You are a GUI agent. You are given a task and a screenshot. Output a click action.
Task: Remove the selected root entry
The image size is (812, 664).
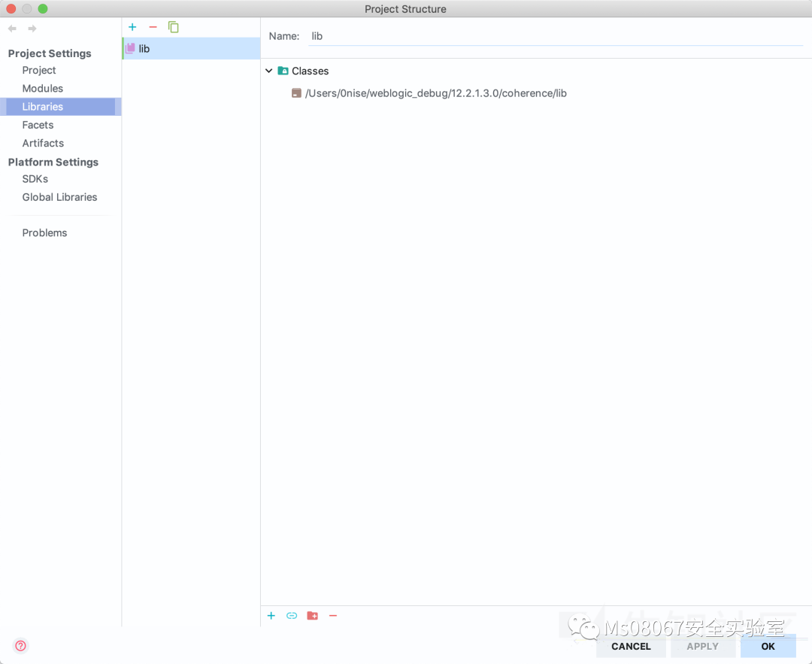[x=333, y=615]
